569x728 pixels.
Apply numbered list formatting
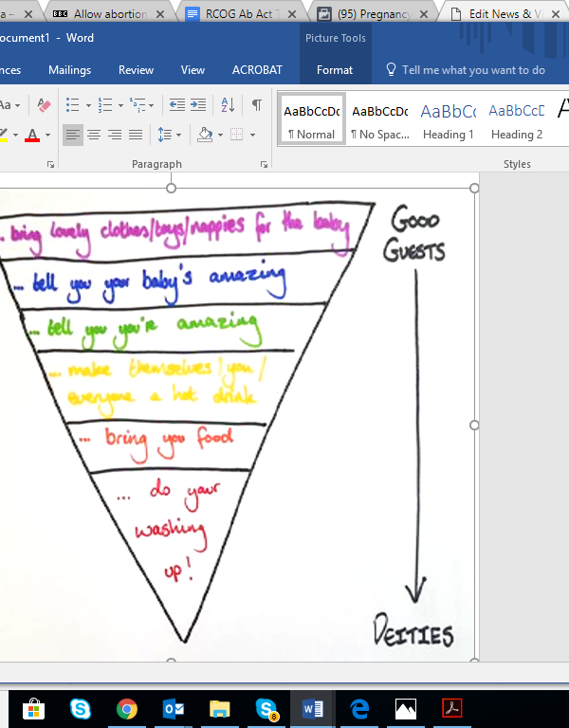pyautogui.click(x=105, y=105)
